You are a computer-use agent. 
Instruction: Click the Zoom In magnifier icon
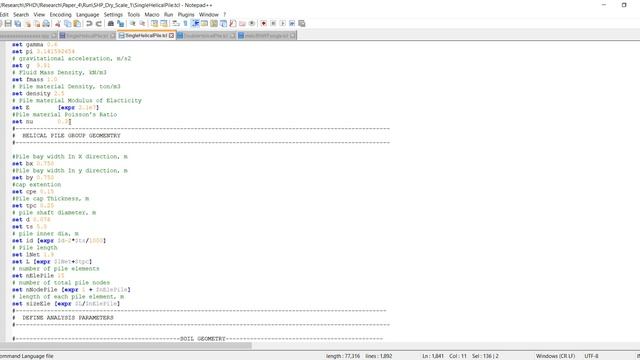133,24
